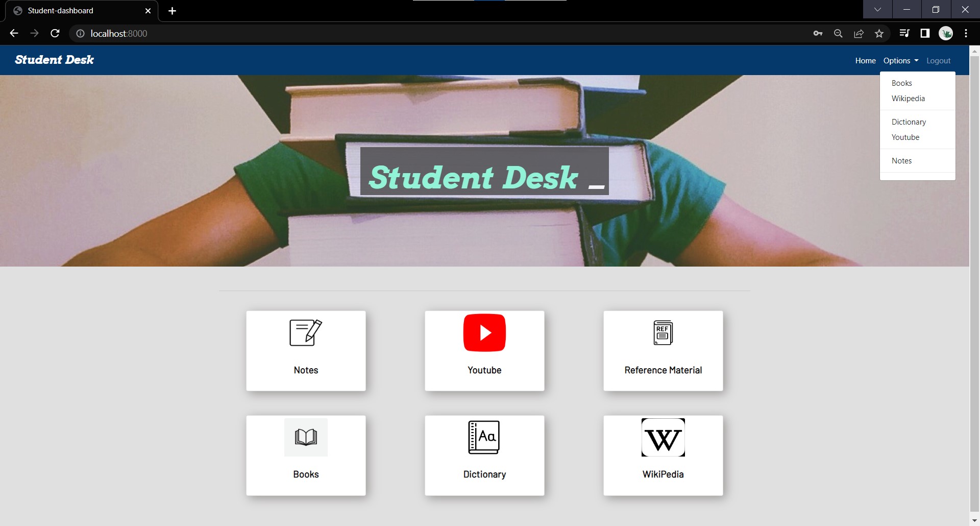980x526 pixels.
Task: Choose Dictionary from the dropdown menu
Action: pyautogui.click(x=908, y=122)
